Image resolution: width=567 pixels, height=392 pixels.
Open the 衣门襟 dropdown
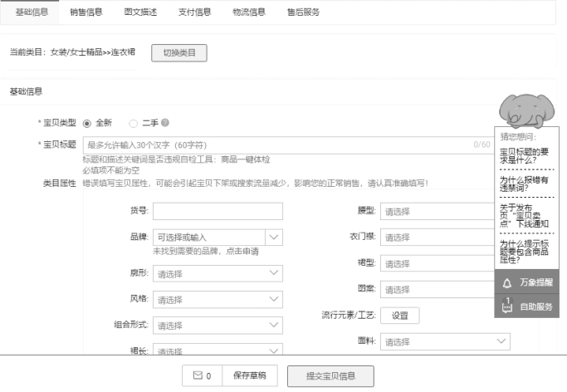(437, 238)
